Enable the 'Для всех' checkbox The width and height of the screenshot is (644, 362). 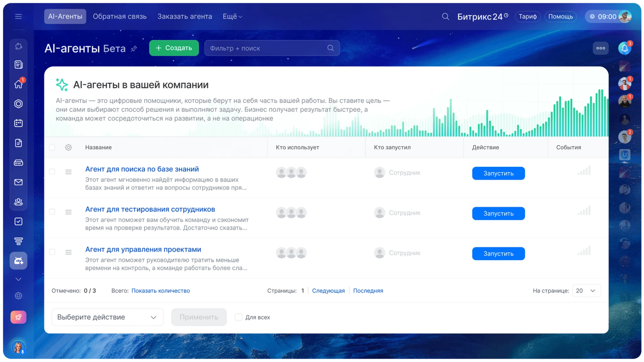[238, 317]
